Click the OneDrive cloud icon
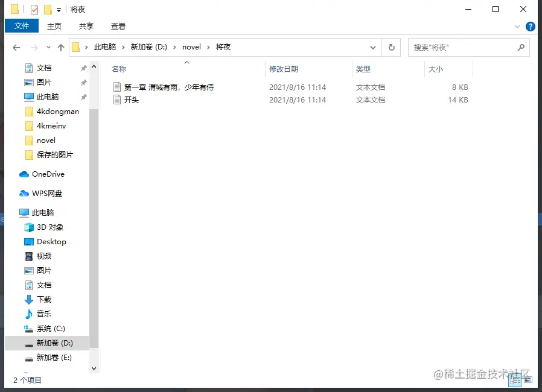This screenshot has width=542, height=392. pyautogui.click(x=24, y=174)
